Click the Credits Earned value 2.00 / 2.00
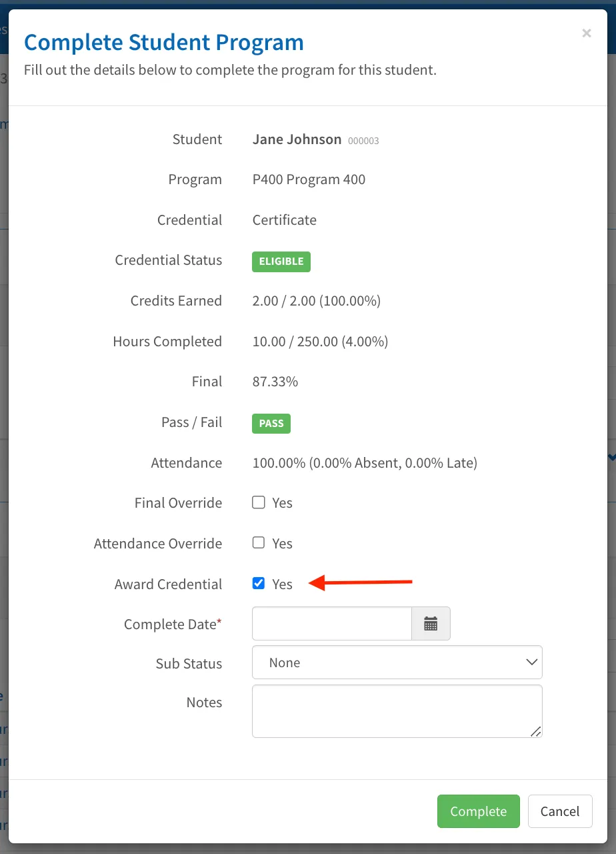Viewport: 616px width, 854px height. tap(317, 301)
